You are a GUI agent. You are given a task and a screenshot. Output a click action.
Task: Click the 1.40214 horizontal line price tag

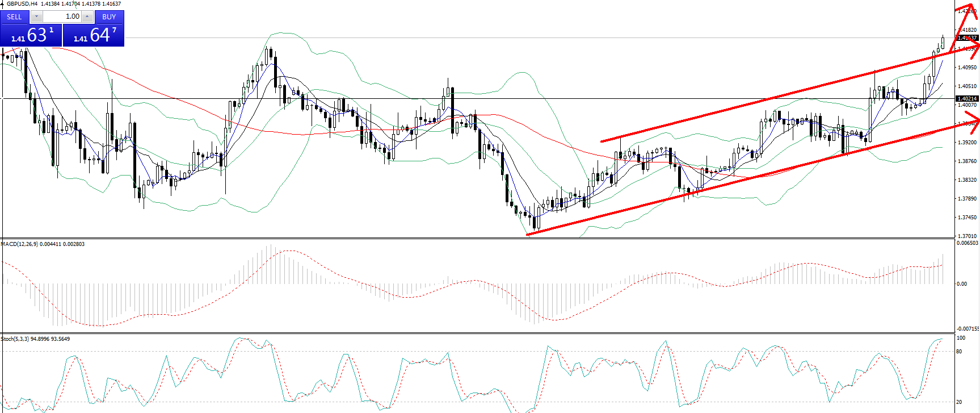click(968, 98)
